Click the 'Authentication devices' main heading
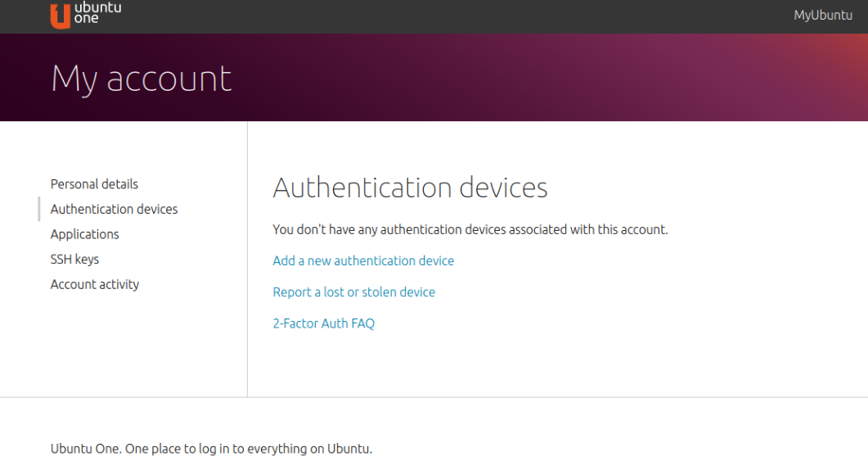868x461 pixels. 410,188
